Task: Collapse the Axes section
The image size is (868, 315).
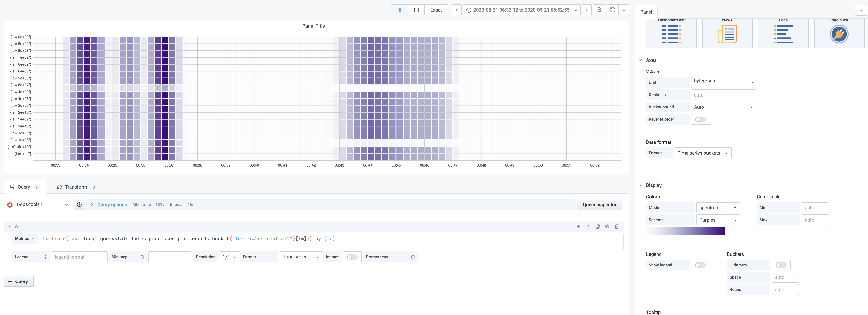Action: [641, 60]
